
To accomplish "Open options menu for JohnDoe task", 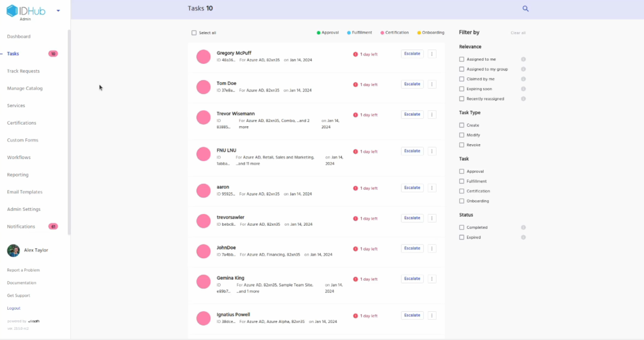I will pos(432,248).
